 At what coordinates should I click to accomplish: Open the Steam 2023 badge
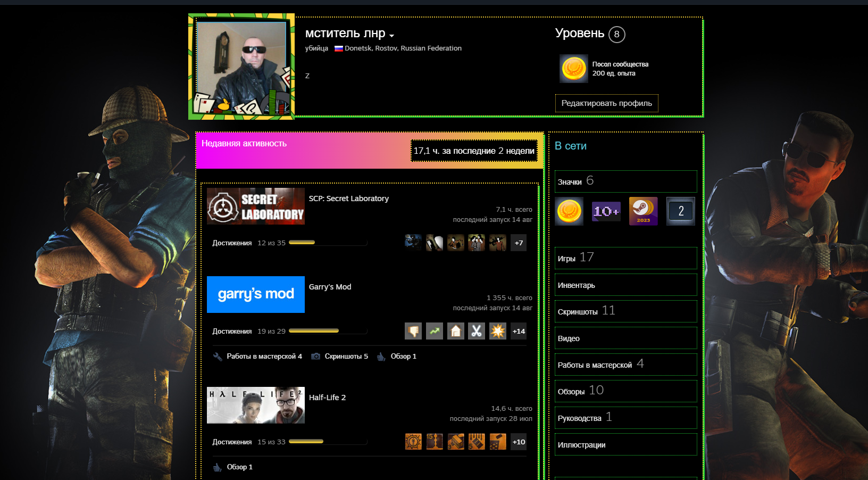click(x=644, y=211)
